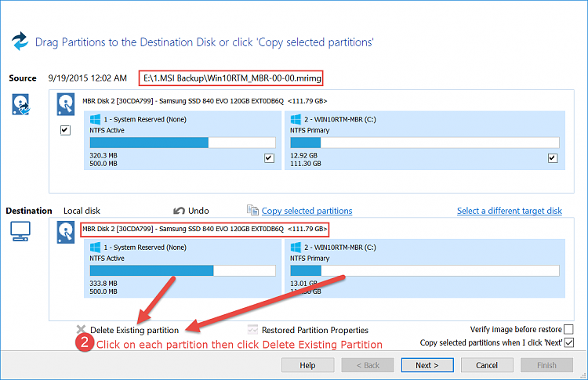Image resolution: width=588 pixels, height=380 pixels.
Task: Select the source MBR Disk 2 drive icon
Action: (66, 104)
